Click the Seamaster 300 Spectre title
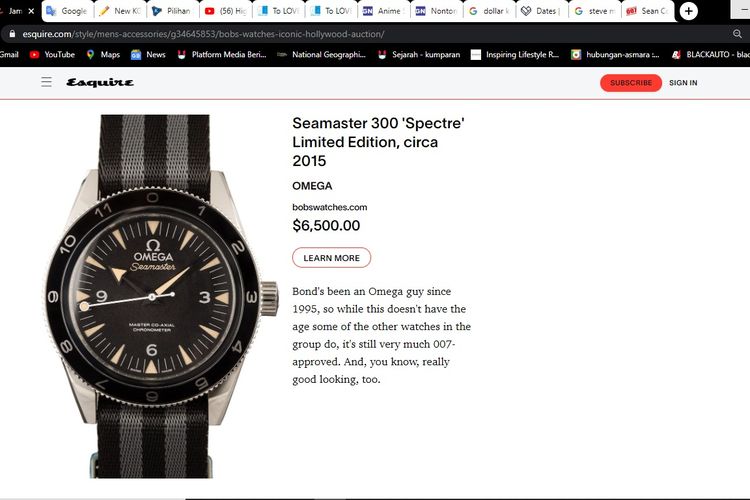The width and height of the screenshot is (750, 500). pos(378,142)
